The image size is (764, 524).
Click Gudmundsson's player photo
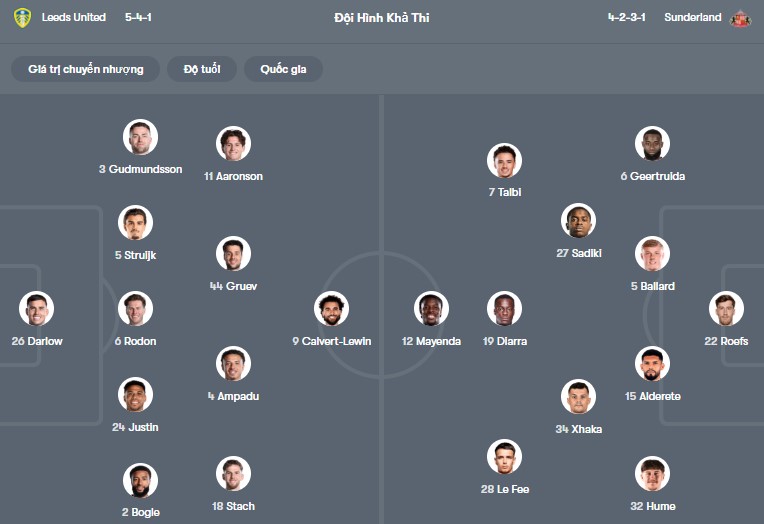point(141,137)
